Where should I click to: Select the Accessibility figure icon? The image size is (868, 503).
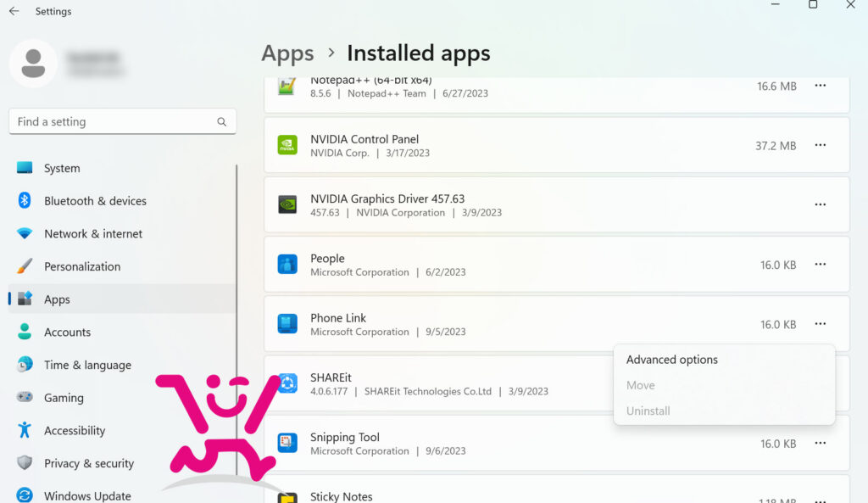tap(25, 430)
